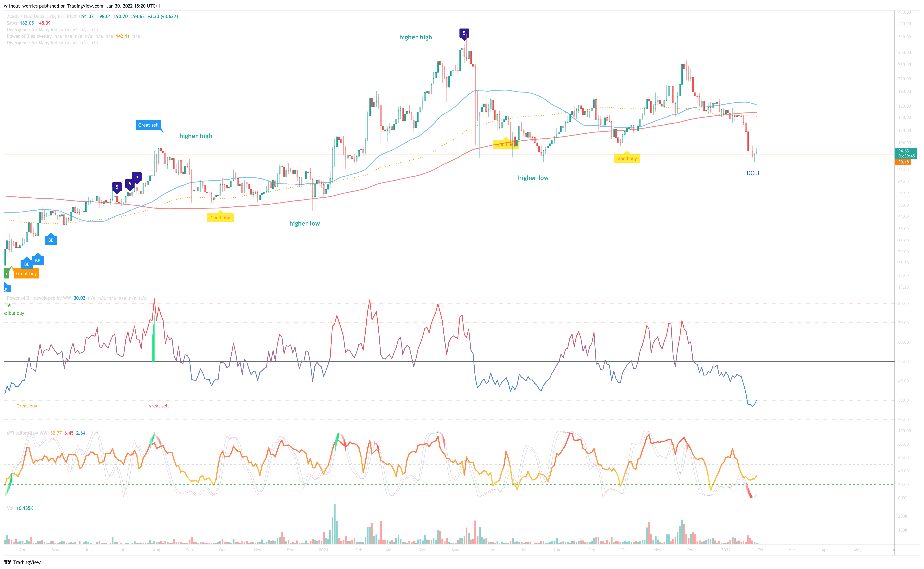
Task: Select the Good buy label below the October 2020 candles
Action: pos(220,218)
